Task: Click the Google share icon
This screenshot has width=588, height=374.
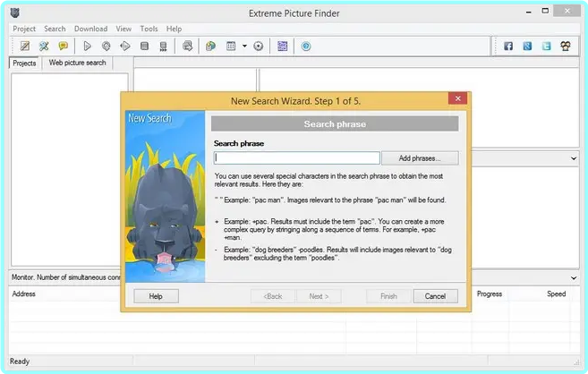Action: tap(527, 47)
